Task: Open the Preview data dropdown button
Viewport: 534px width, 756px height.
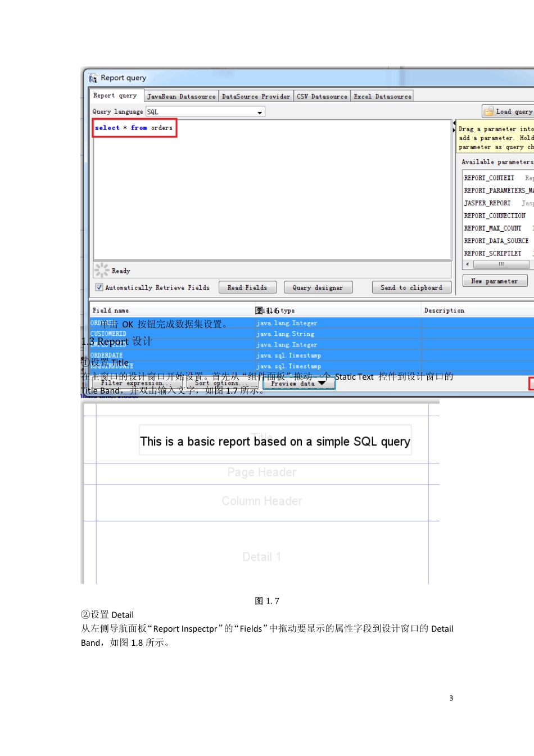Action: [298, 384]
